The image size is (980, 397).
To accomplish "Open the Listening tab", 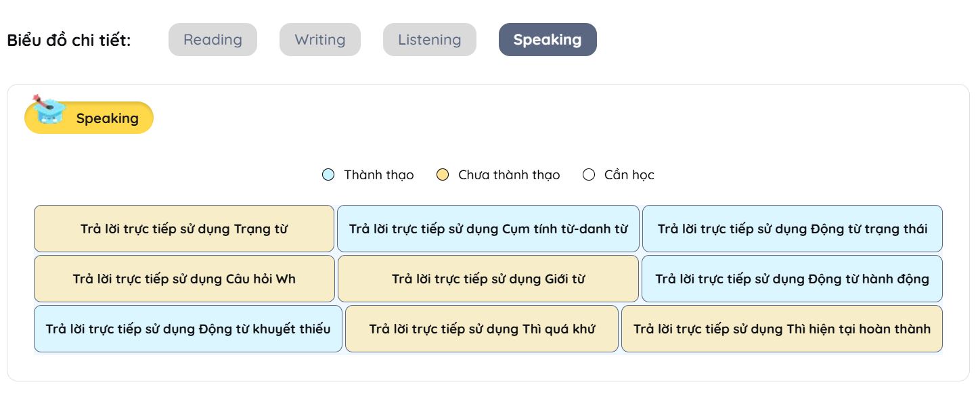I will 430,40.
